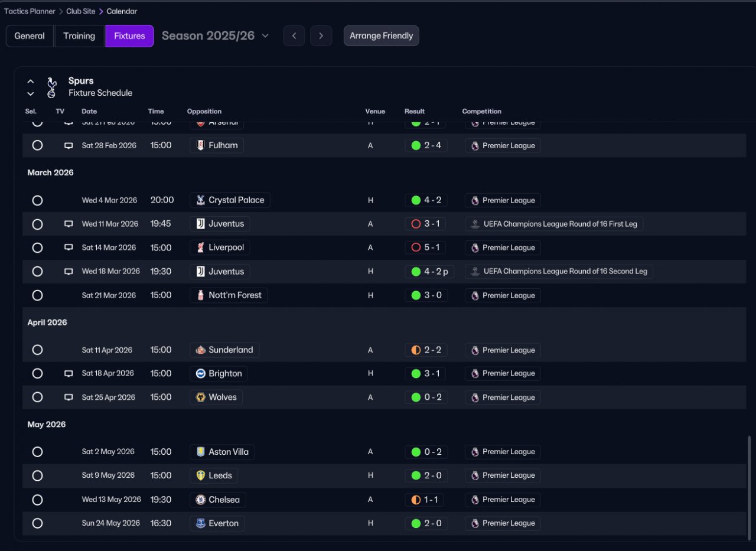
Task: Go to next season with right arrow
Action: (321, 36)
